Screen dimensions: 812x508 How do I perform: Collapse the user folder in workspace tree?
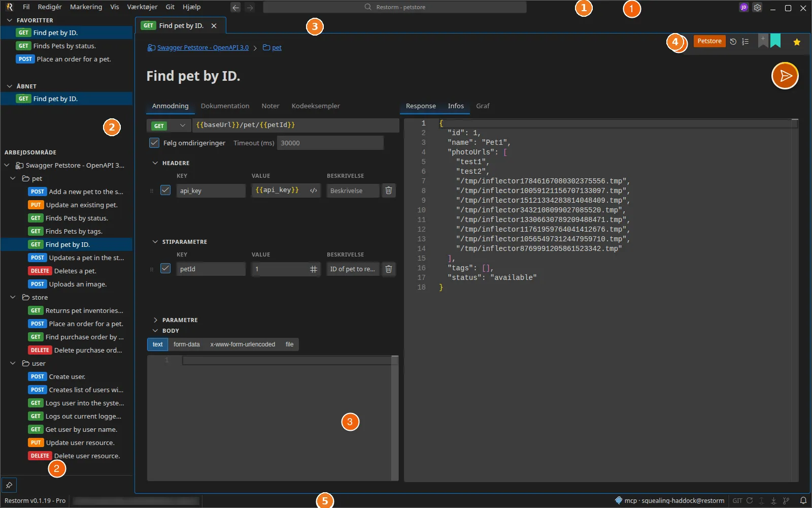pyautogui.click(x=13, y=363)
